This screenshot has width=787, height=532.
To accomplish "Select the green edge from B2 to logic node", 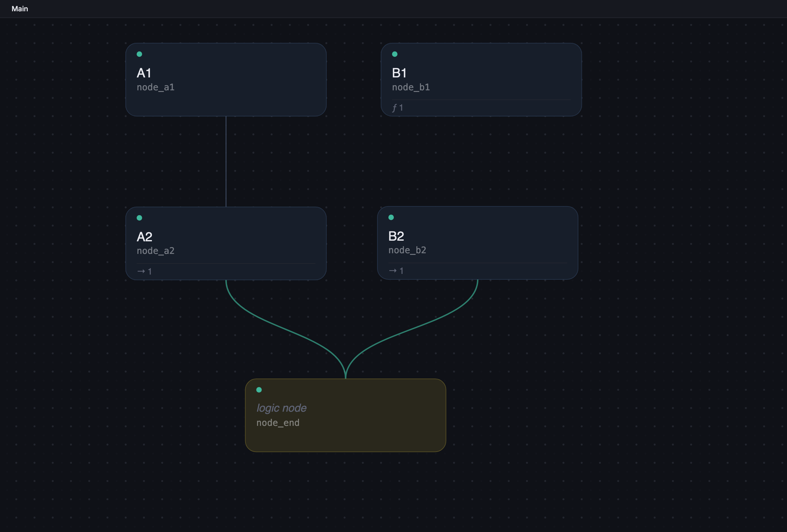I will pos(412,329).
